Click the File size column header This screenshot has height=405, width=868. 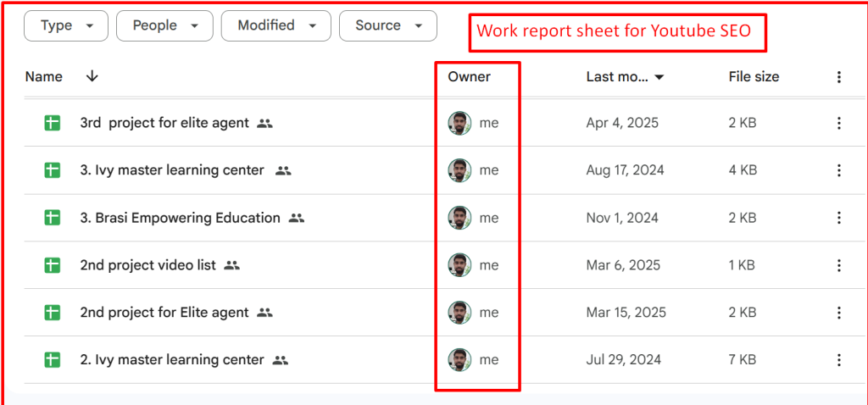(754, 76)
